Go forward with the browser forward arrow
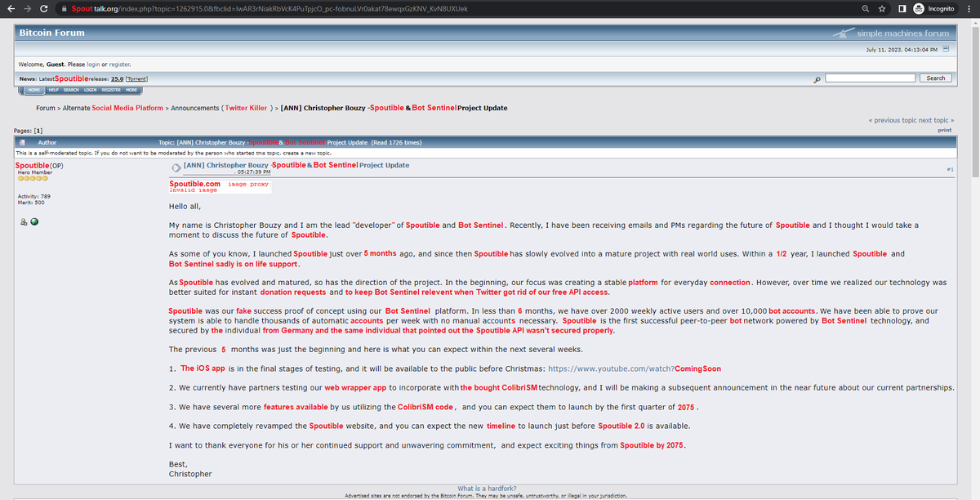This screenshot has height=500, width=980. pyautogui.click(x=28, y=7)
